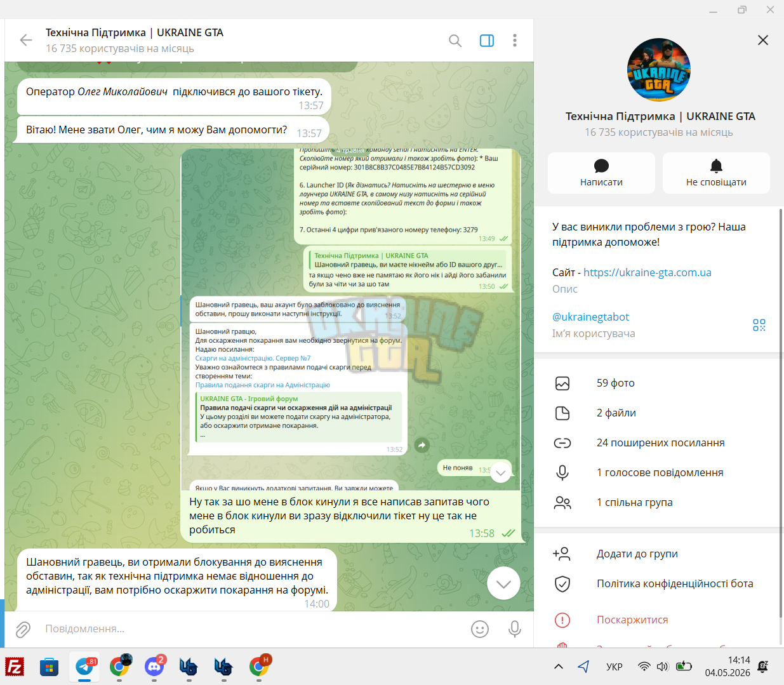Click the shield icon beside privacy policy
Image resolution: width=784 pixels, height=685 pixels.
pos(562,584)
